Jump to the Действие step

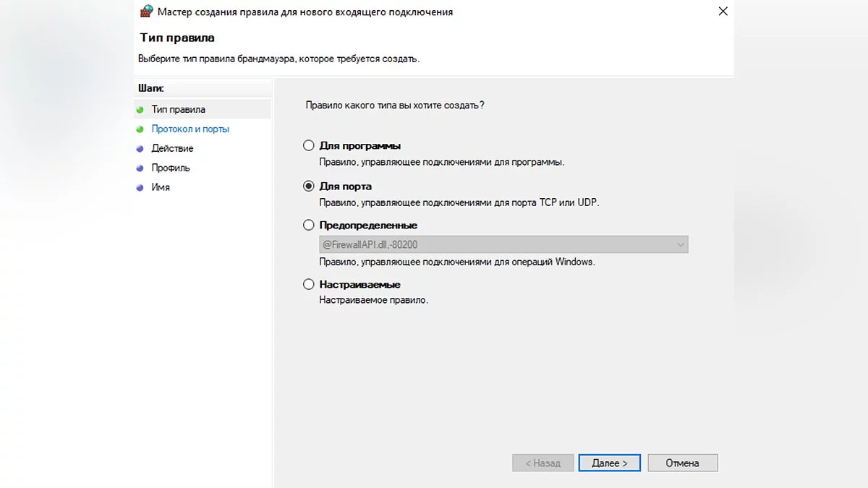tap(172, 149)
